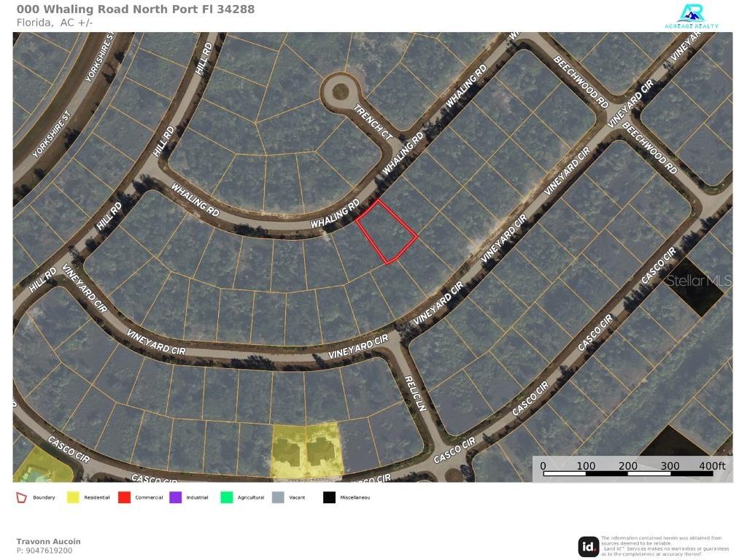Viewport: 747px width, 560px height.
Task: Click the red Commercial legend swatch
Action: tap(124, 497)
